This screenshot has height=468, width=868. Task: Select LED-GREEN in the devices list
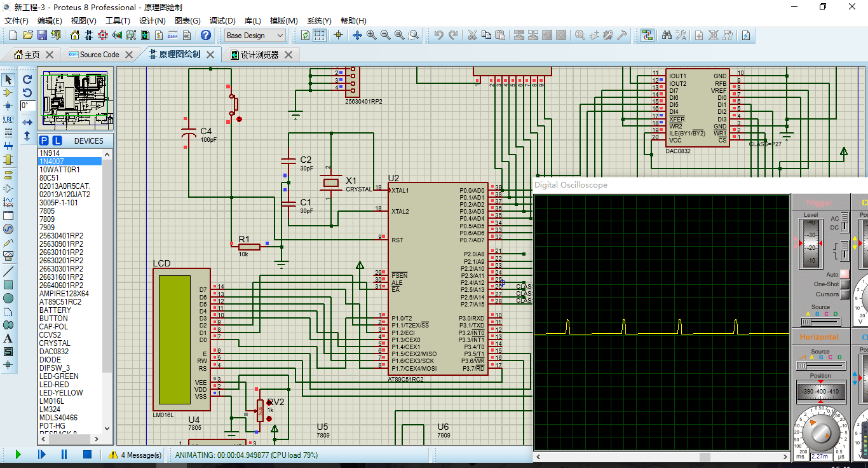pyautogui.click(x=70, y=376)
